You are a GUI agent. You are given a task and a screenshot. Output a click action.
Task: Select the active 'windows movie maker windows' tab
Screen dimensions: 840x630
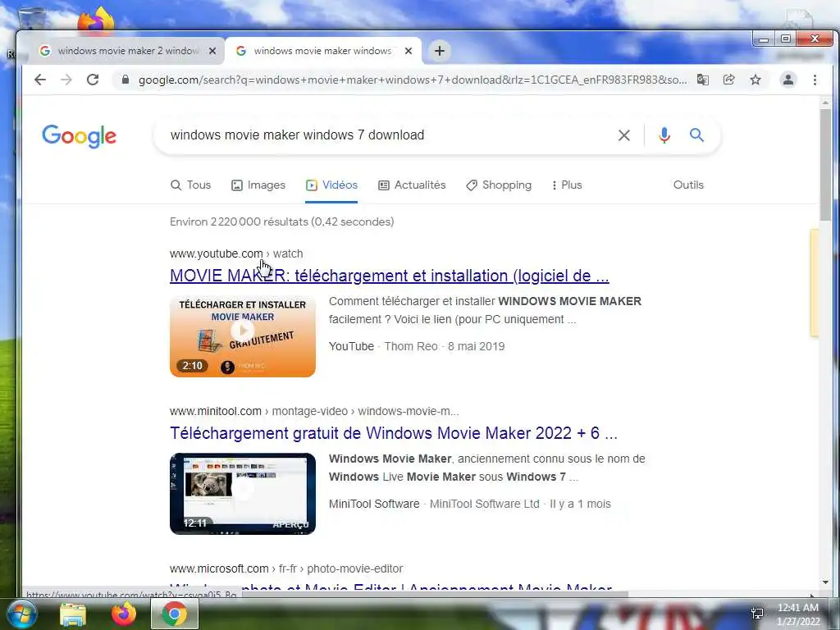click(323, 51)
